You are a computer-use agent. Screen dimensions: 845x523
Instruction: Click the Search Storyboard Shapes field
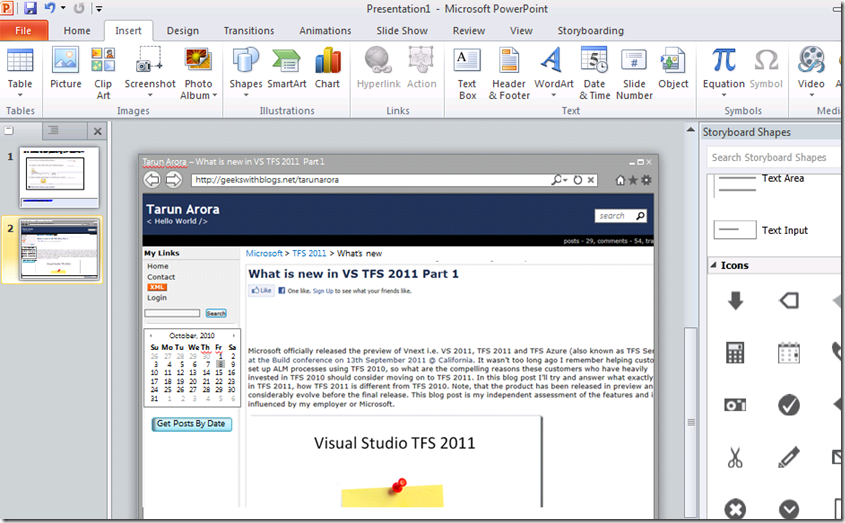point(774,157)
